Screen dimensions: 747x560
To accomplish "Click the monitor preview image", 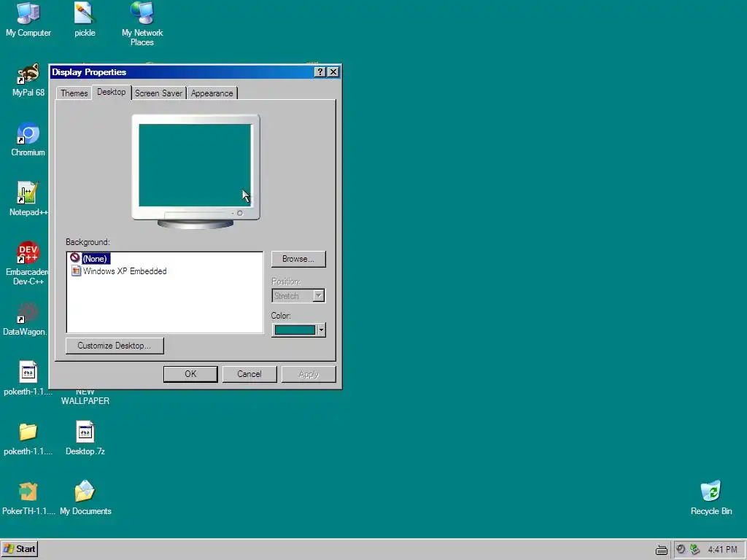I will pos(196,171).
